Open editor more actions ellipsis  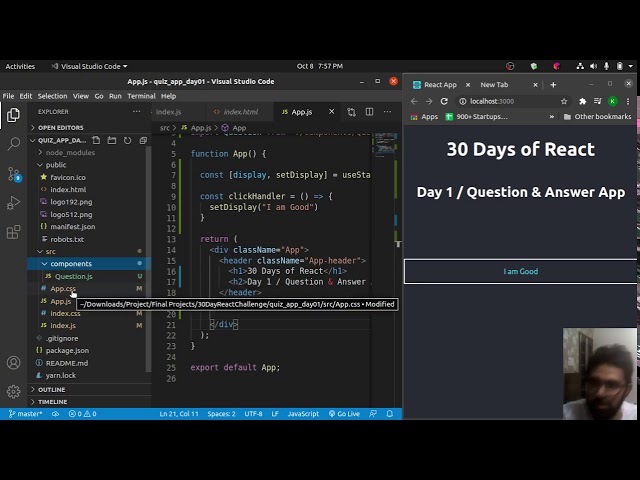tap(387, 112)
